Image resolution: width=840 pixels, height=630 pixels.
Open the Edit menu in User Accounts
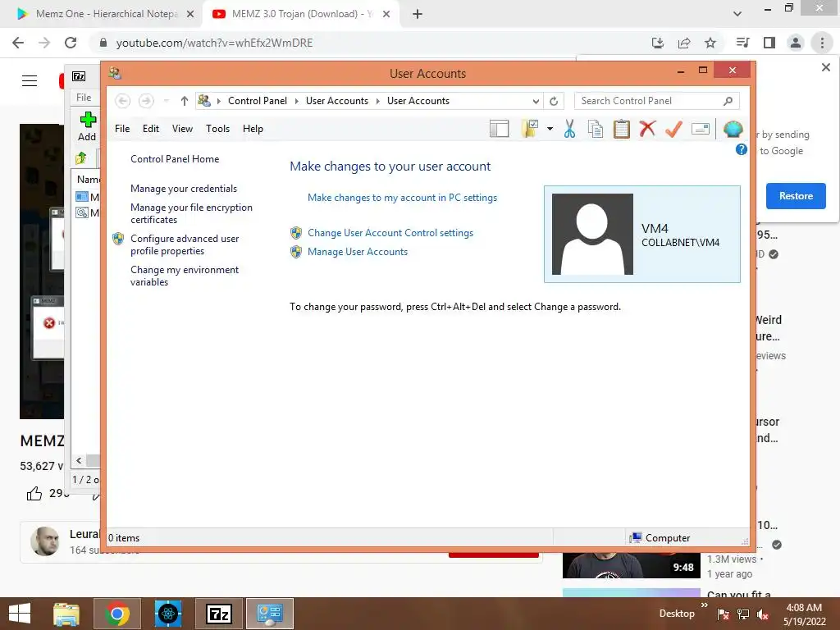tap(151, 129)
